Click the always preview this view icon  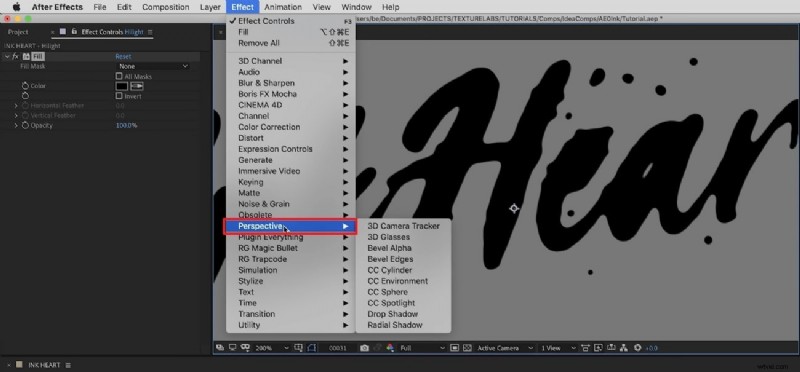(220, 348)
